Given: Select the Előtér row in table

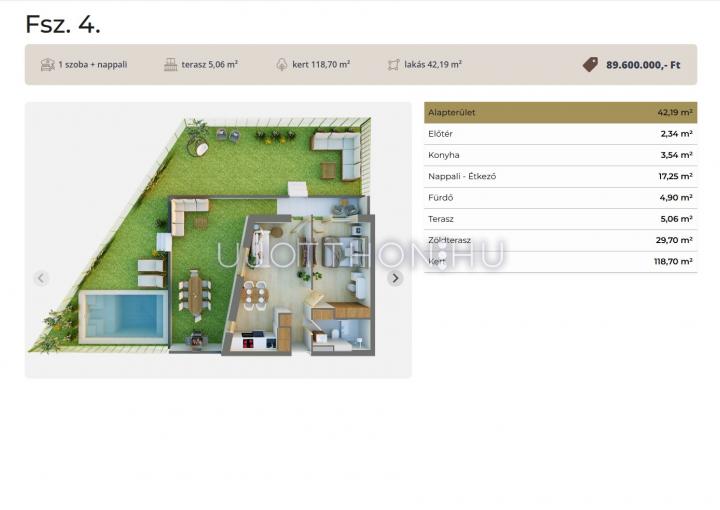Looking at the screenshot, I should tap(560, 133).
